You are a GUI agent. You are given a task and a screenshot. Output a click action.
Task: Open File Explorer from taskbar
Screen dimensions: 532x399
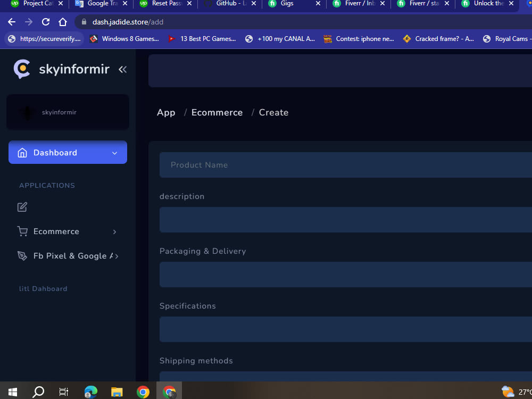[117, 392]
